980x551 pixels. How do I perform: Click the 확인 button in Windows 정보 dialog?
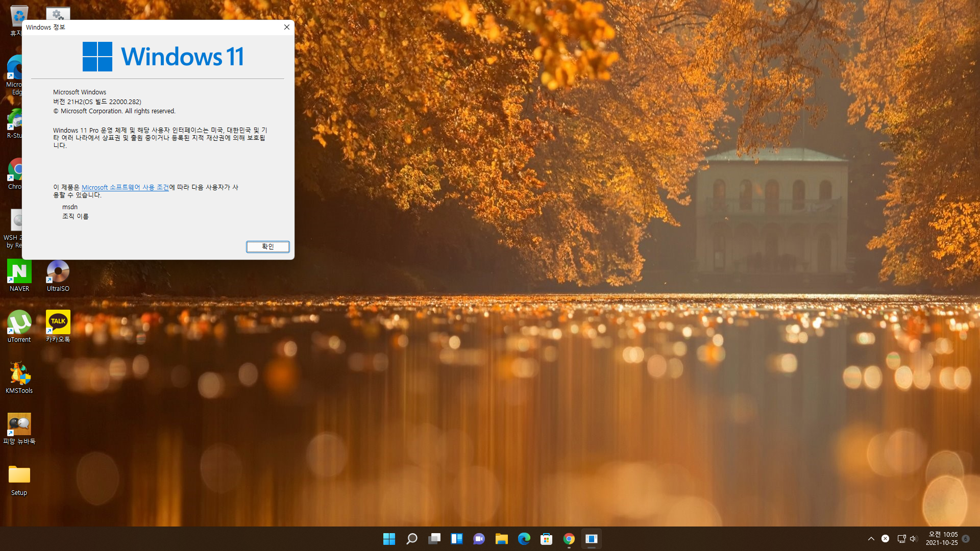point(267,246)
